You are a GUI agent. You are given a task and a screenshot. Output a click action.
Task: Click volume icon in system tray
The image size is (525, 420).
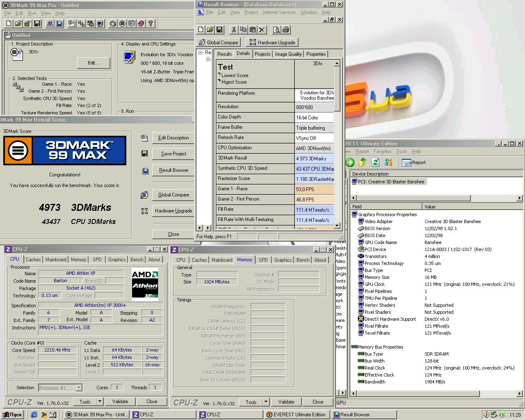[486, 415]
